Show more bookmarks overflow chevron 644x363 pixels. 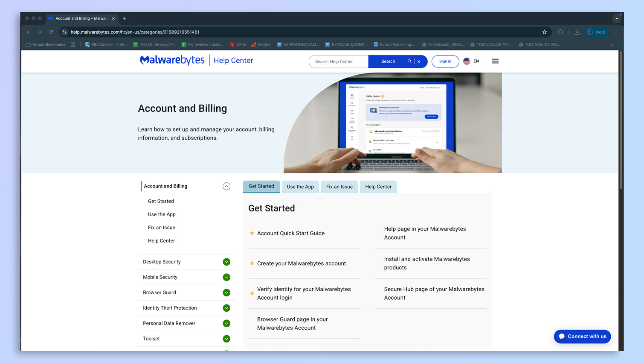pos(612,44)
